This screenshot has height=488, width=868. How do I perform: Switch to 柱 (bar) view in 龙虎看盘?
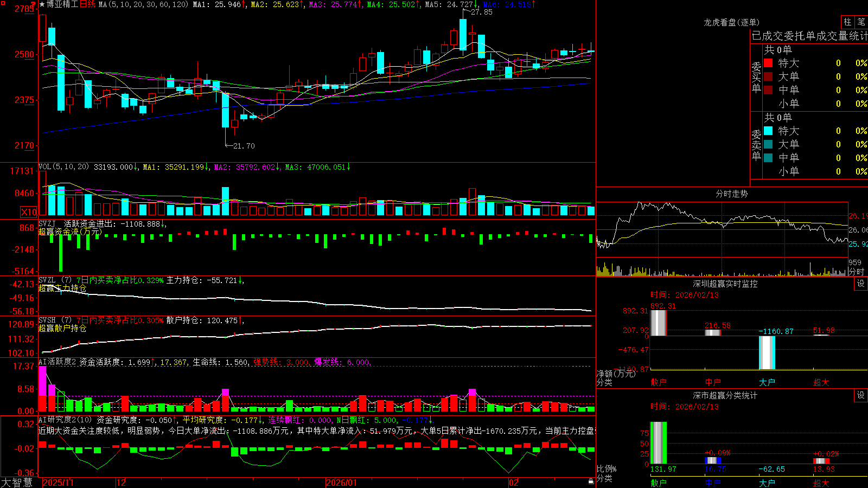[x=847, y=22]
